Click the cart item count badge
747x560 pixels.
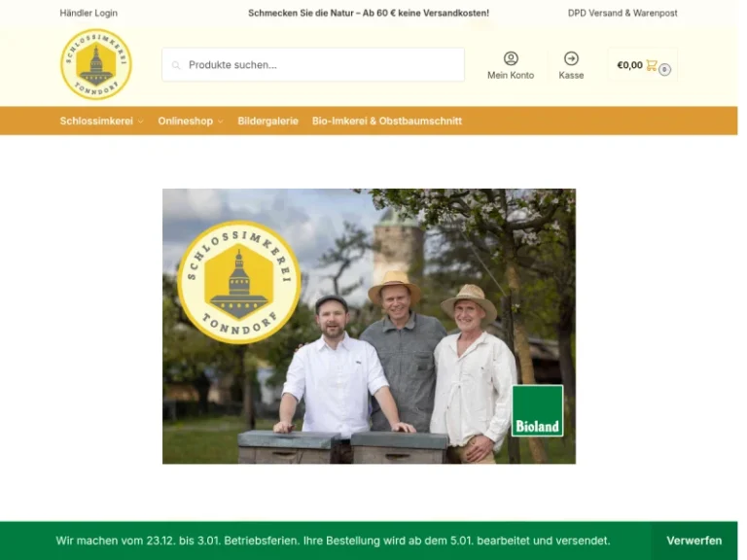pos(664,70)
